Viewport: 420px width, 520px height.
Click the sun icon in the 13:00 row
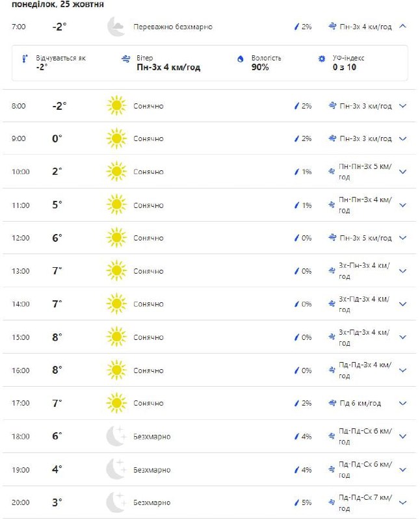click(116, 271)
